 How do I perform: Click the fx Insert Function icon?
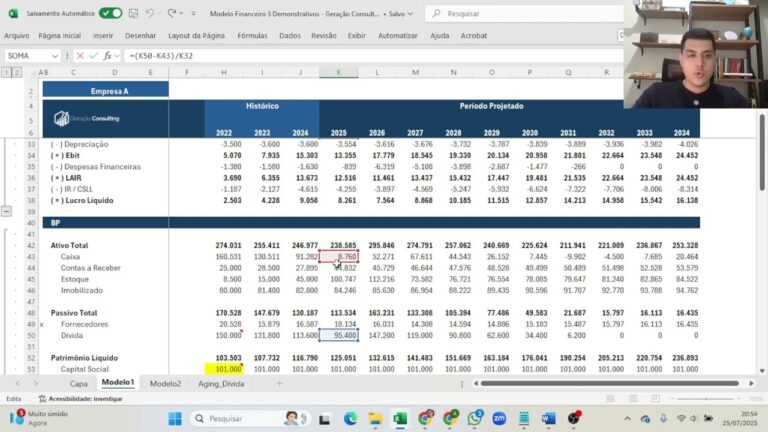click(106, 55)
